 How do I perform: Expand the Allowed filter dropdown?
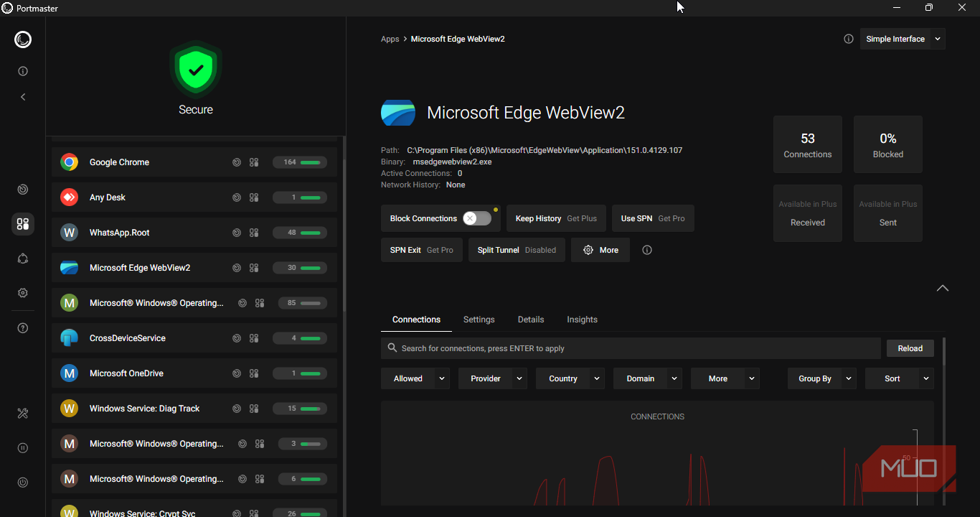pos(415,378)
